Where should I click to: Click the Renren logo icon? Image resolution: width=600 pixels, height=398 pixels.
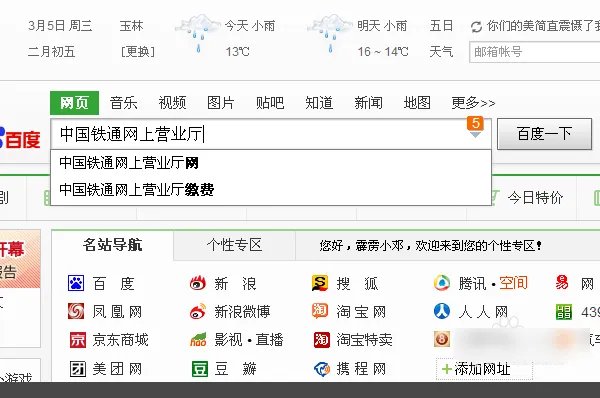[x=442, y=311]
